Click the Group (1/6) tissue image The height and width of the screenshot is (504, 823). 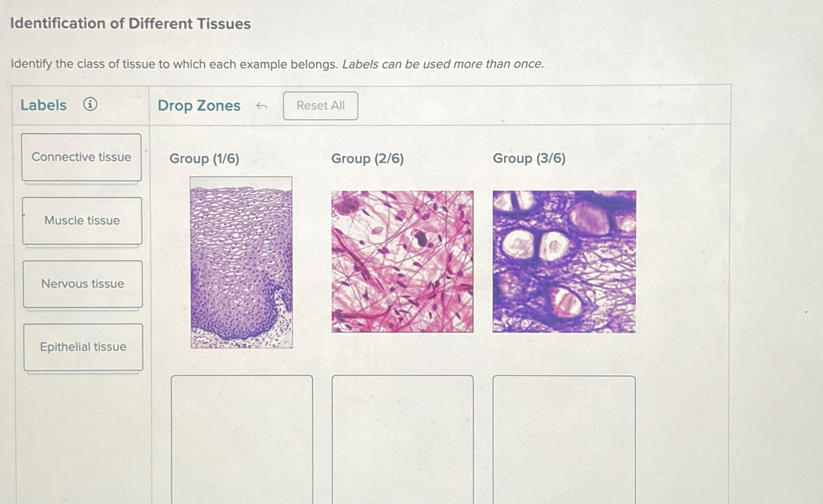tap(242, 261)
